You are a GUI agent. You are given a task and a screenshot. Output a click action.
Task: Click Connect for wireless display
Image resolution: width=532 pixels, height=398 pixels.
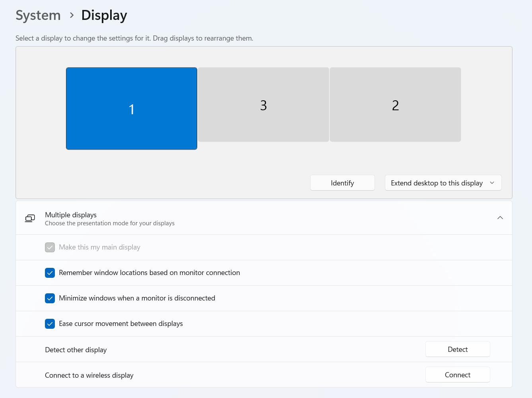tap(457, 375)
